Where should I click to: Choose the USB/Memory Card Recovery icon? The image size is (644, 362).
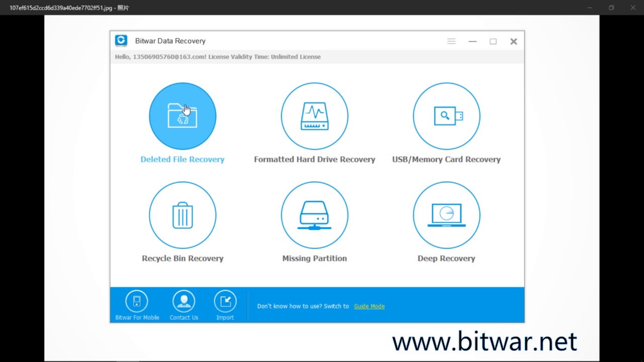(x=447, y=116)
